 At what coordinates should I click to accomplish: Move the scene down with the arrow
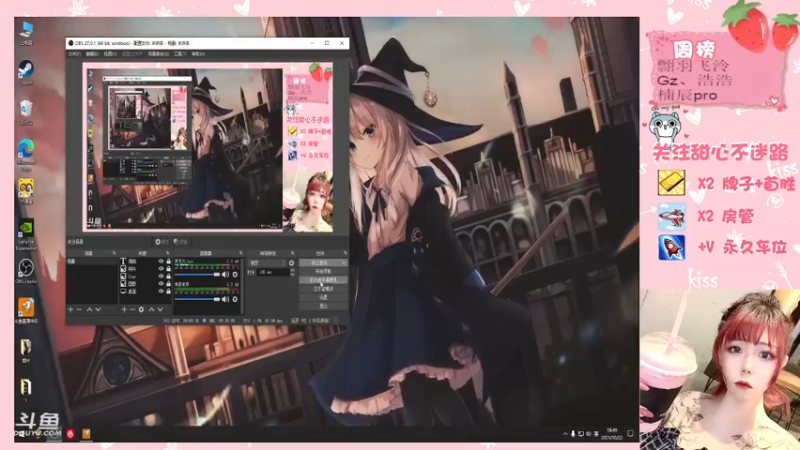pos(98,309)
